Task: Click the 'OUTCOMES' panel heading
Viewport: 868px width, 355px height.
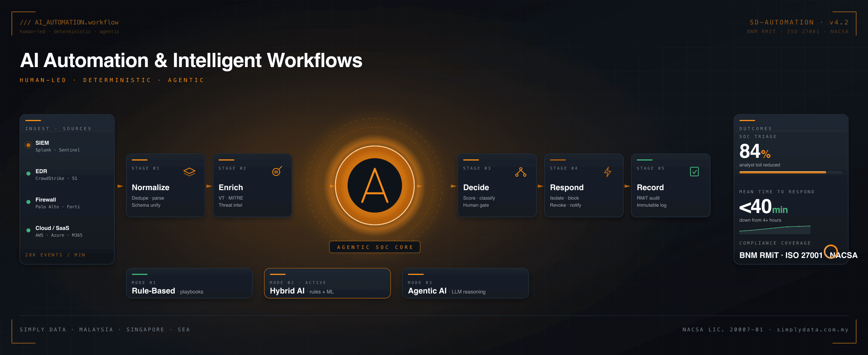Action: tap(756, 129)
